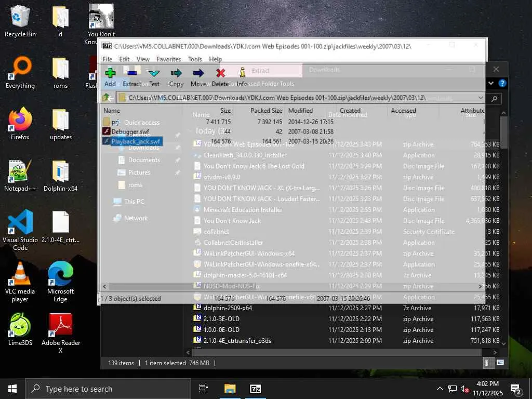The width and height of the screenshot is (532, 399).
Task: Click the Windows Start button
Action: [x=12, y=389]
